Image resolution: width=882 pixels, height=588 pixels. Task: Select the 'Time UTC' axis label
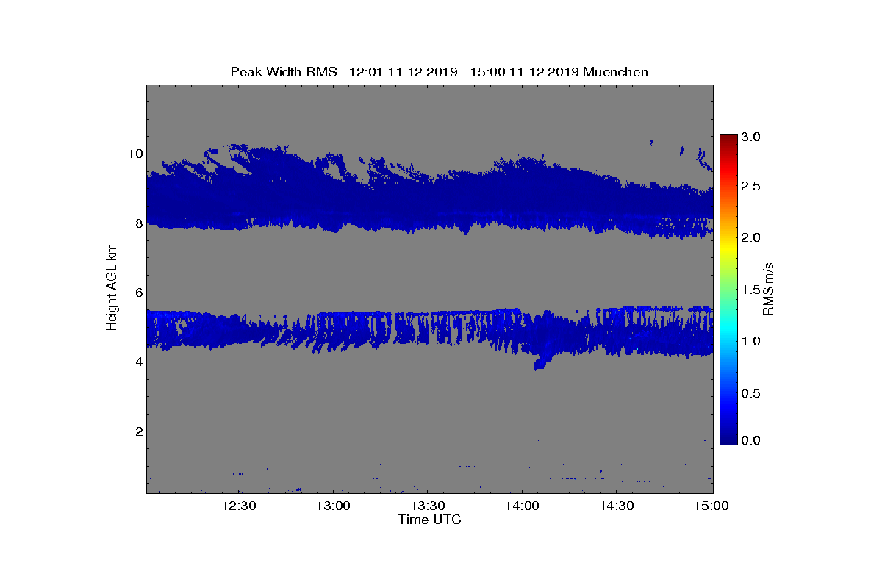point(430,520)
